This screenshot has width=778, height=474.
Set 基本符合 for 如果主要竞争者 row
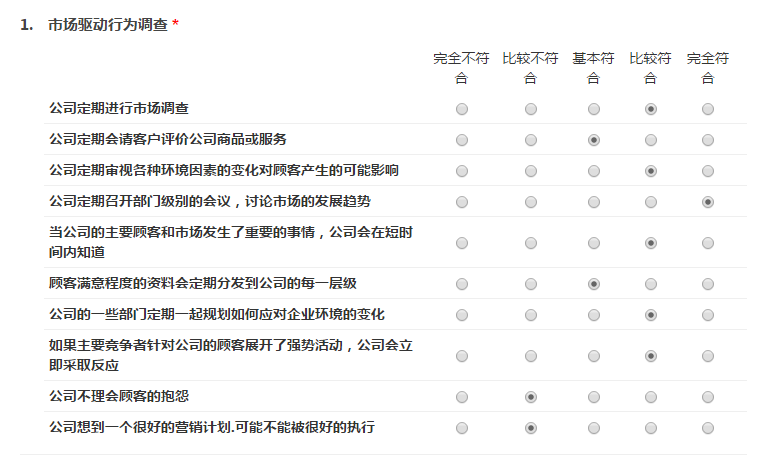pyautogui.click(x=594, y=356)
